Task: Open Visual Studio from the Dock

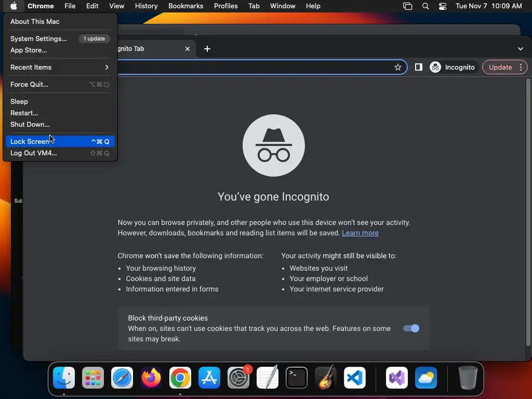Action: pos(396,378)
